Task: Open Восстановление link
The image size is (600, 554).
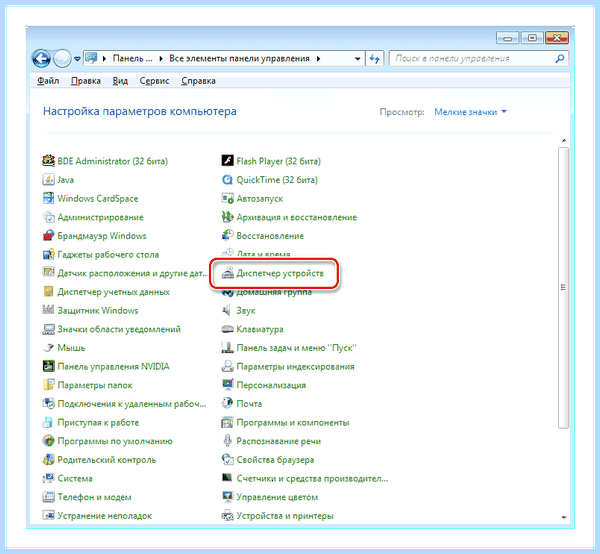Action: [270, 236]
